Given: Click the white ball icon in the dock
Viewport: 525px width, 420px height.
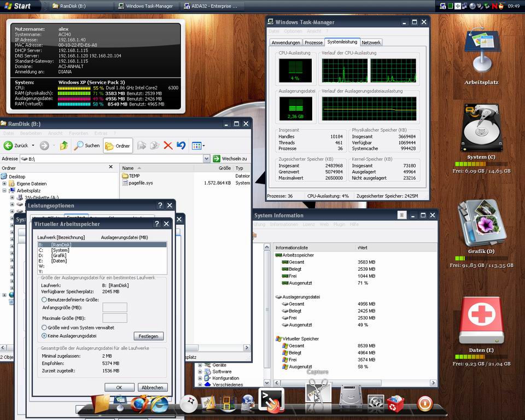Looking at the screenshot, I should click(x=189, y=404).
